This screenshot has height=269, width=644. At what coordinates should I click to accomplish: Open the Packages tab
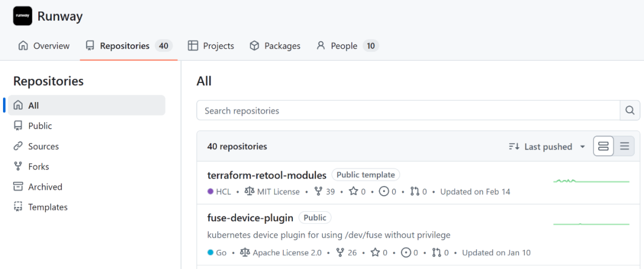(x=275, y=46)
